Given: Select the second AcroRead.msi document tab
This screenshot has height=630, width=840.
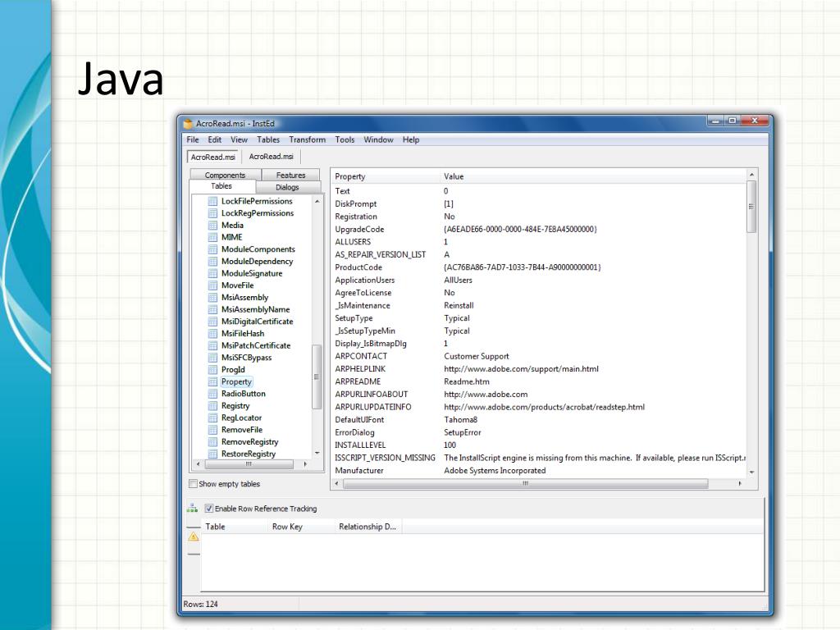Looking at the screenshot, I should click(x=271, y=157).
